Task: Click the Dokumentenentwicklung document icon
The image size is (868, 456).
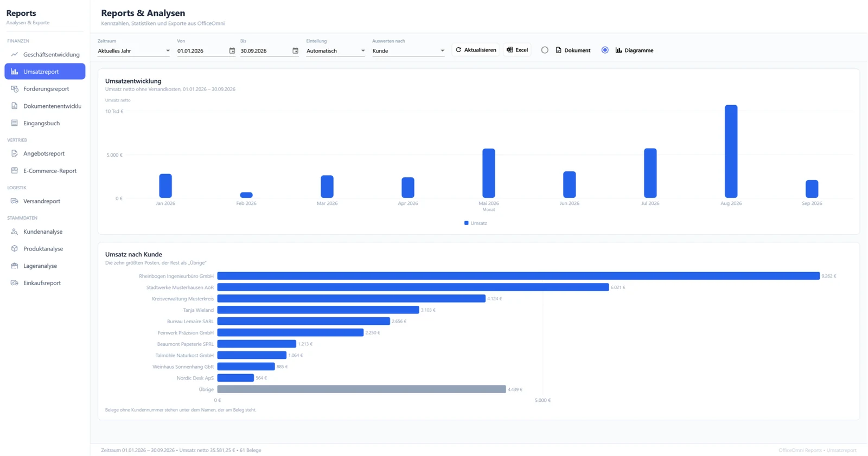Action: tap(15, 106)
